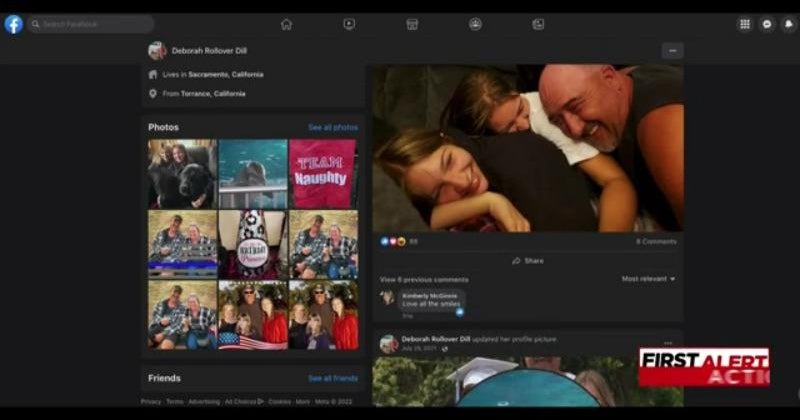Image resolution: width=800 pixels, height=420 pixels.
Task: Click the Deborah Rollover Dill header name
Action: [x=209, y=51]
